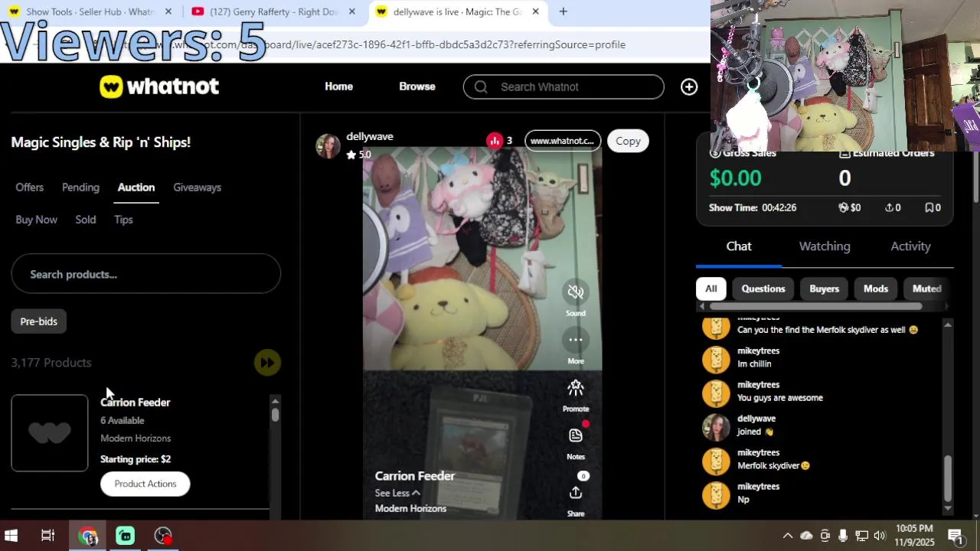This screenshot has width=980, height=551.
Task: Filter chat by Questions
Action: (x=763, y=289)
